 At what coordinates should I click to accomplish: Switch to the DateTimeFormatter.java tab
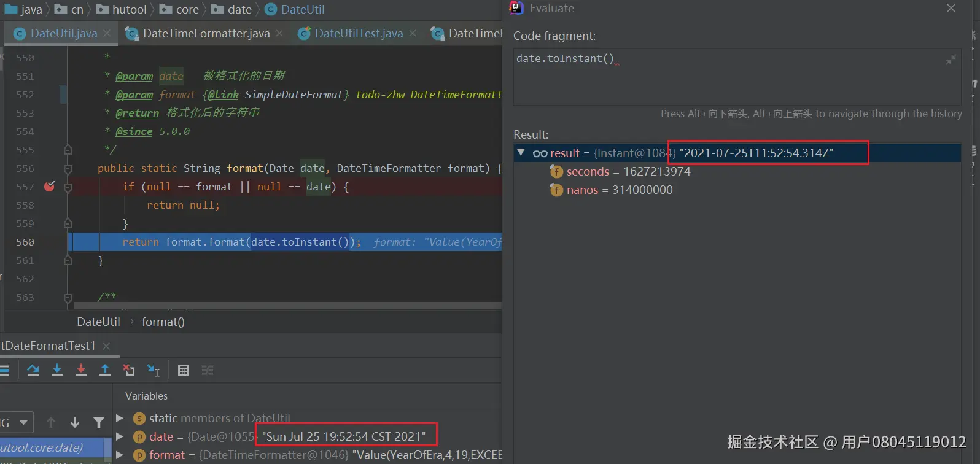click(x=206, y=33)
